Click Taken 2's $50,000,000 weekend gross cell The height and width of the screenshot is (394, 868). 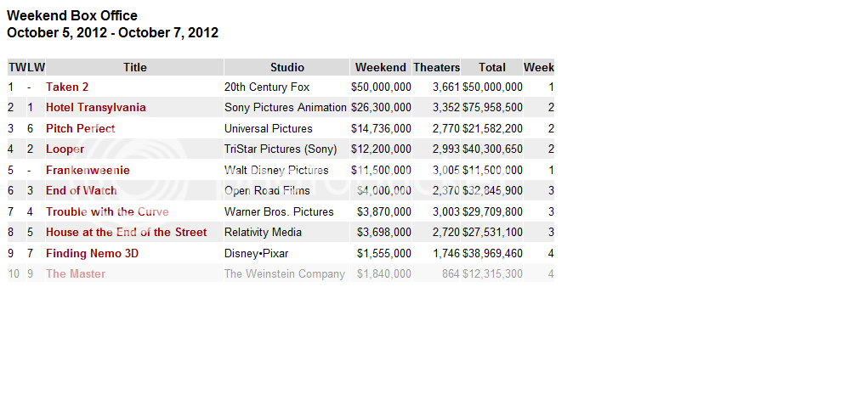coord(381,87)
